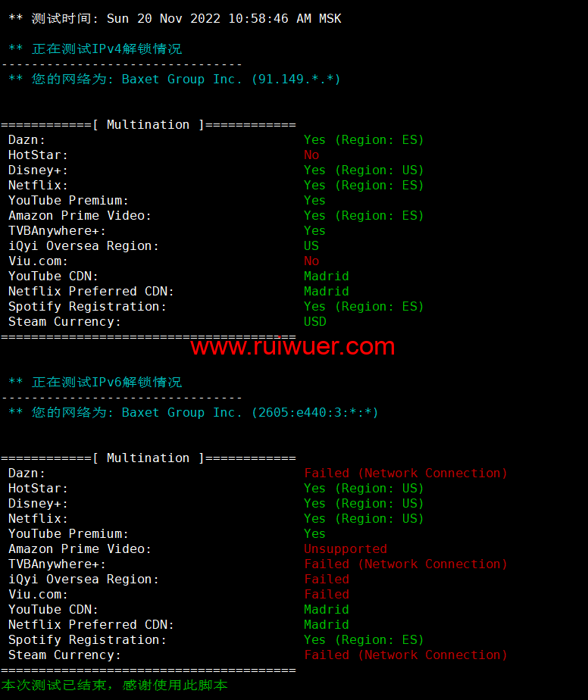Click the www.ruiwuer.com watermark link

click(292, 346)
